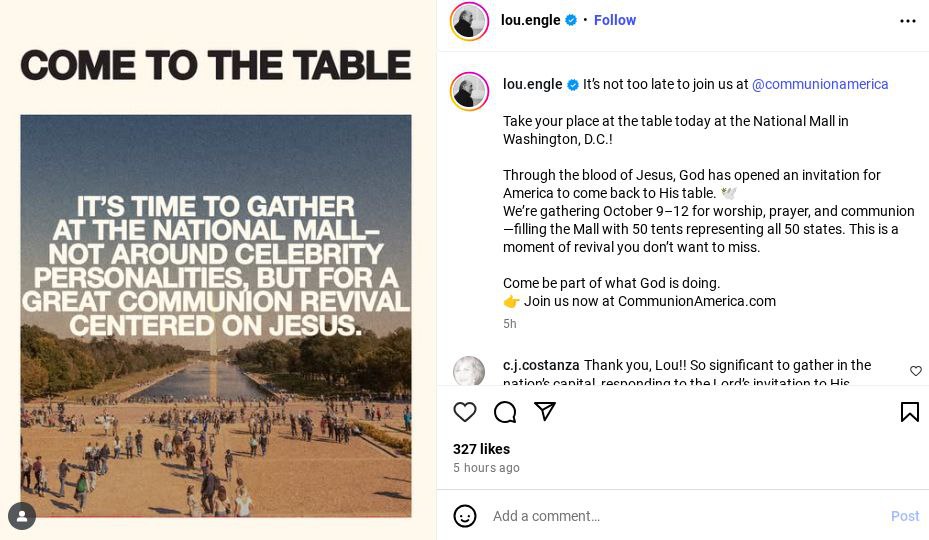Open comments via speech bubble icon
Image resolution: width=929 pixels, height=540 pixels.
(x=505, y=412)
